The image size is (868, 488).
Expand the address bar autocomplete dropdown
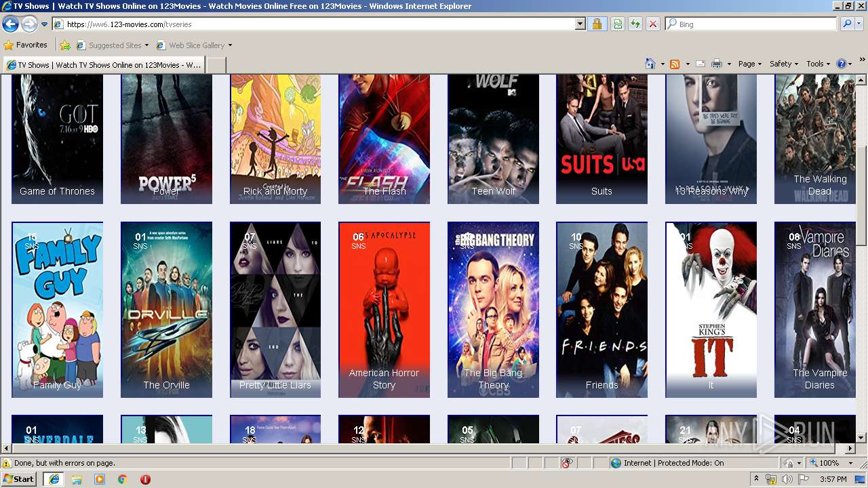coord(580,24)
